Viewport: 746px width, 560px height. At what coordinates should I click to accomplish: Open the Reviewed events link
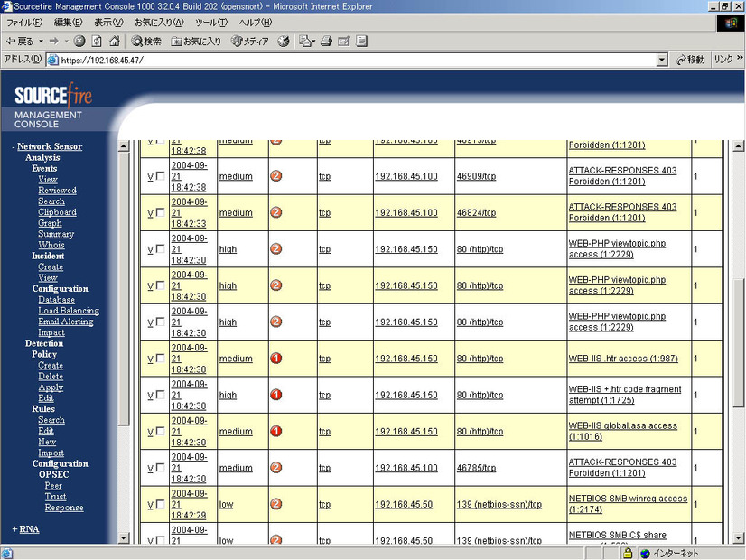point(57,191)
